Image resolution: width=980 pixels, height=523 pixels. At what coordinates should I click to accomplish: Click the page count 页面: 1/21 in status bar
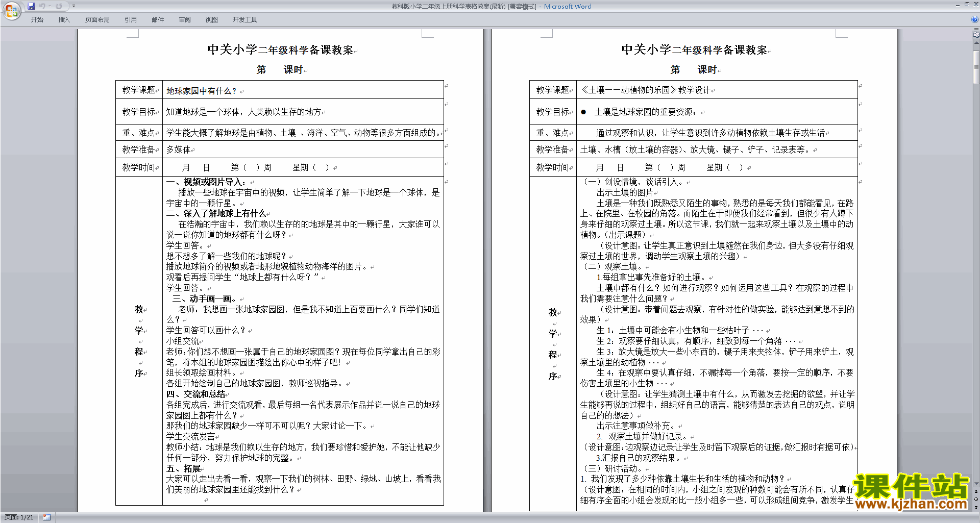pyautogui.click(x=19, y=517)
